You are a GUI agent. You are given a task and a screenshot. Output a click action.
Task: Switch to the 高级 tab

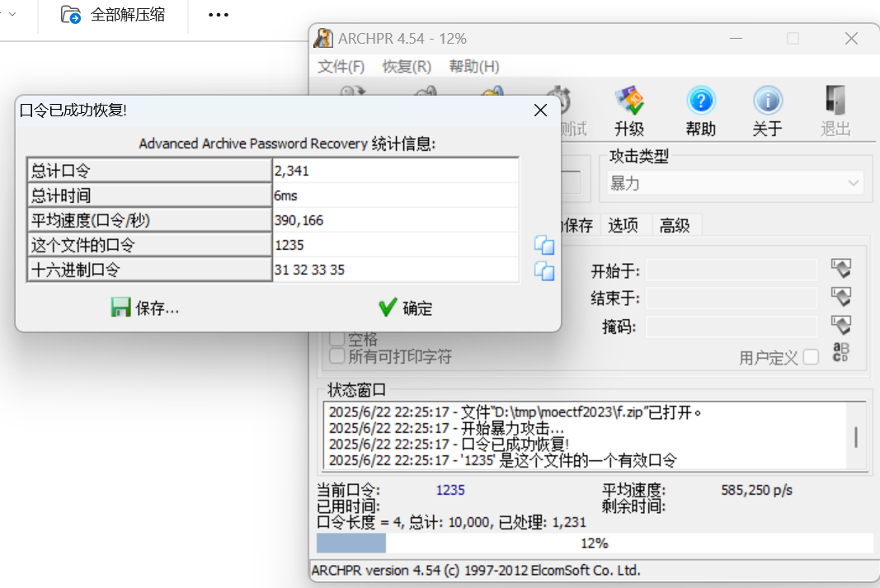click(x=675, y=225)
